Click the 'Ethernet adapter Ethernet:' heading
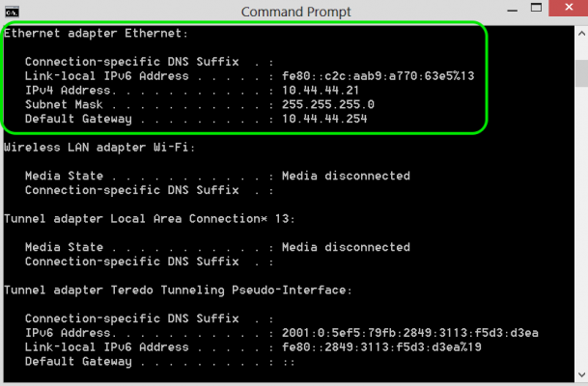Screen dimensions: 588x386 coord(97,33)
